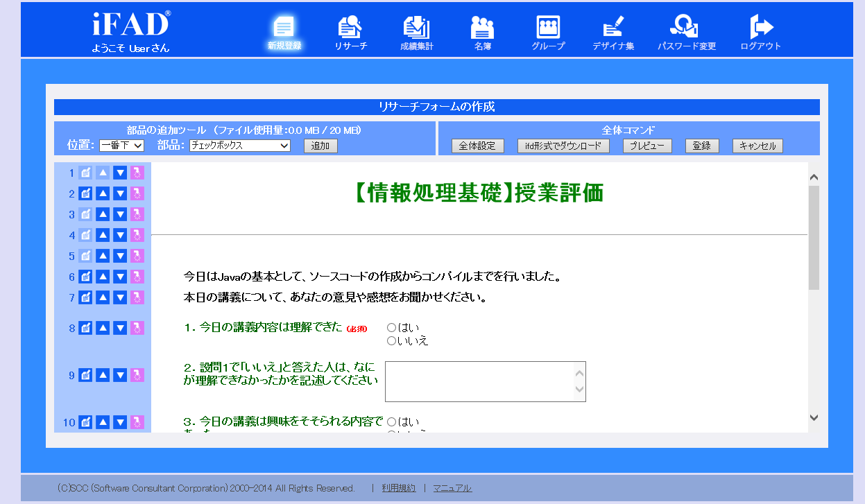Click the form scrollbar down arrow

pyautogui.click(x=814, y=417)
